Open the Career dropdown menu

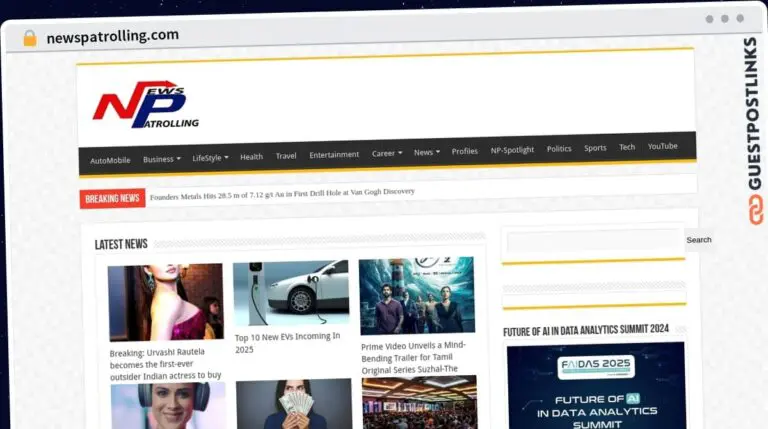click(386, 154)
